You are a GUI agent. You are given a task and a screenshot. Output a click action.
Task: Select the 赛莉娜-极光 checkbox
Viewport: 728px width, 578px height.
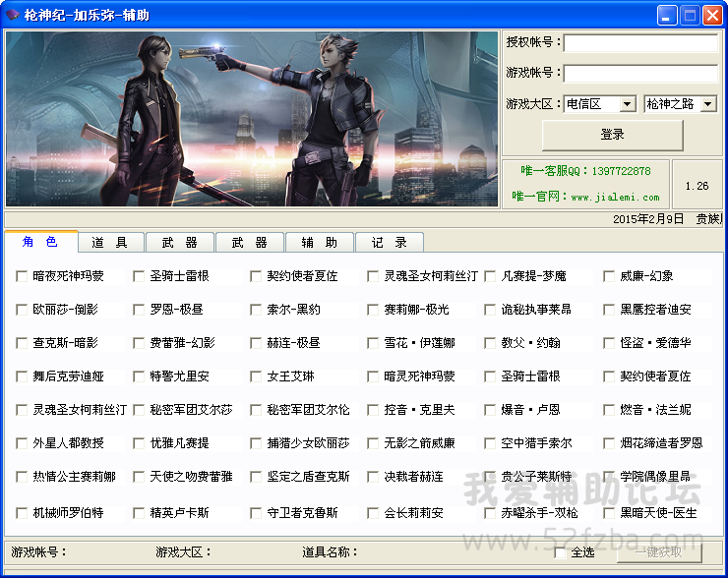372,310
